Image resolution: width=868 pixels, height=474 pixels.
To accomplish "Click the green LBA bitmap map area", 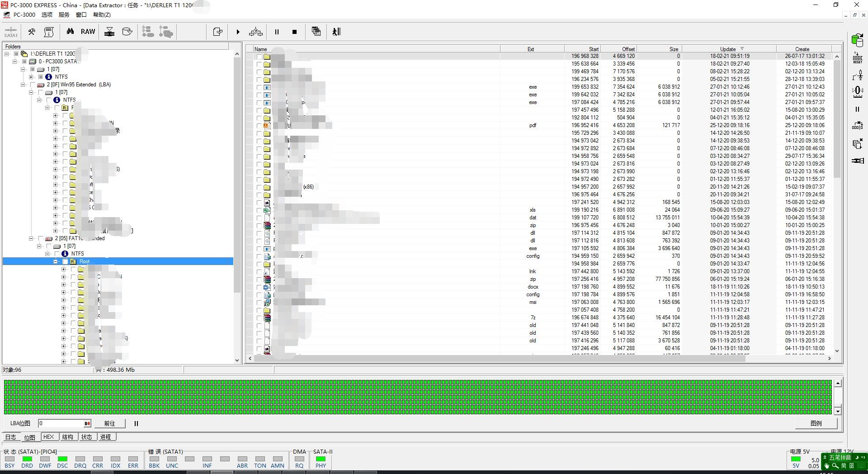I will [418, 397].
